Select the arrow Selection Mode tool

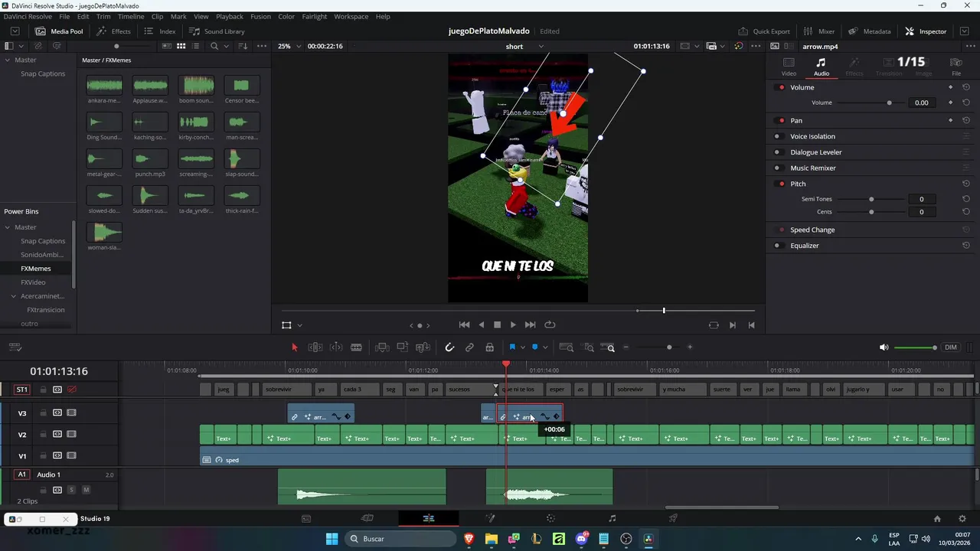coord(295,347)
